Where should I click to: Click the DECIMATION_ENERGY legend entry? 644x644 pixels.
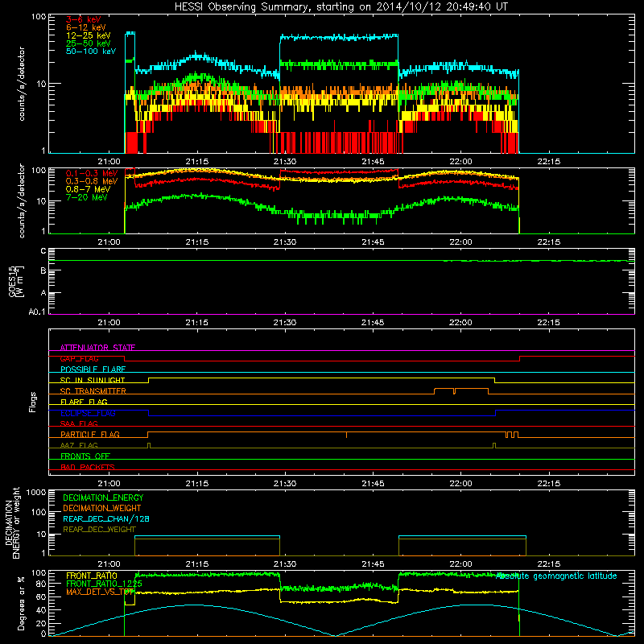103,497
